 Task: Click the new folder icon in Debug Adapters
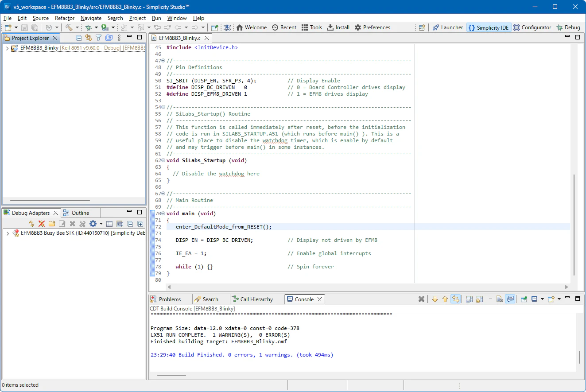tap(52, 224)
